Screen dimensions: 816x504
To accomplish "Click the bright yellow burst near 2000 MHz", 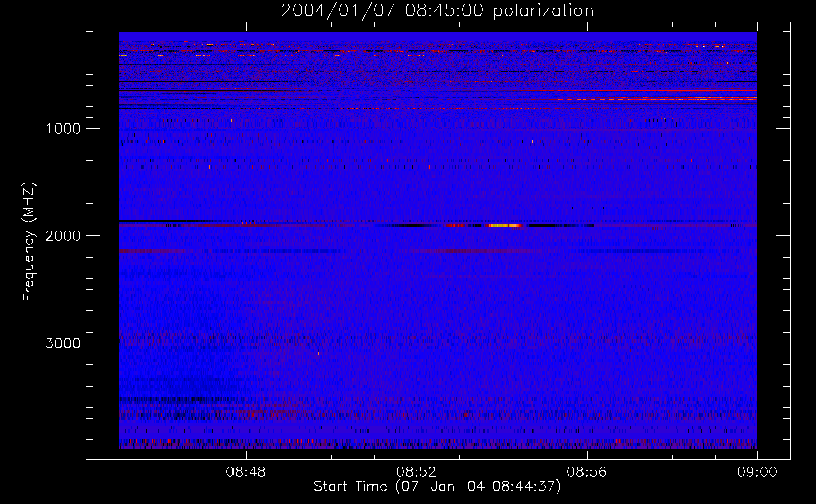I will click(505, 226).
